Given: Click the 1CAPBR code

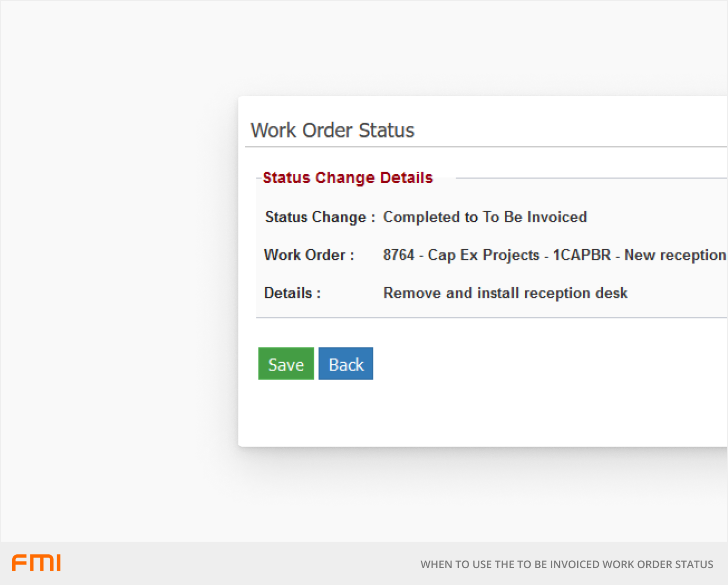Looking at the screenshot, I should [x=581, y=255].
